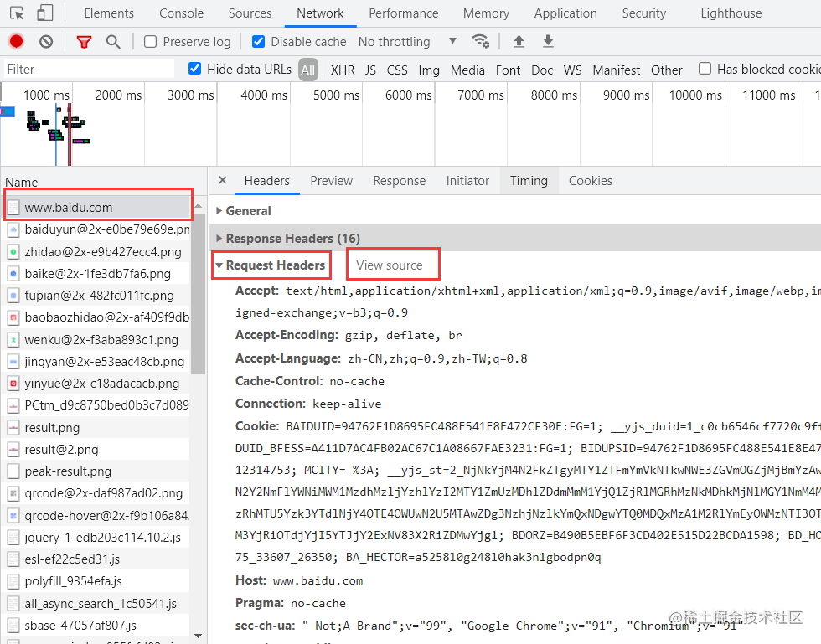Screen dimensions: 821x644
Task: Filter requests by XHR type
Action: tap(343, 70)
